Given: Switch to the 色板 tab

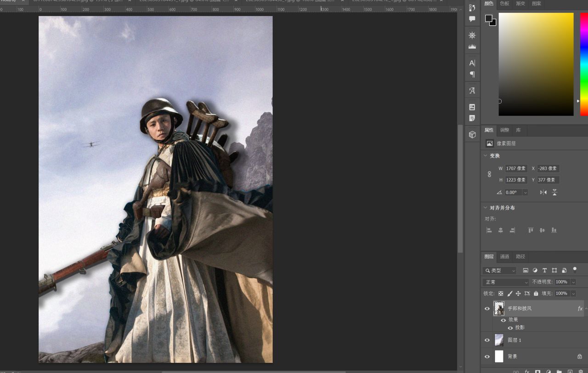Looking at the screenshot, I should [x=504, y=4].
